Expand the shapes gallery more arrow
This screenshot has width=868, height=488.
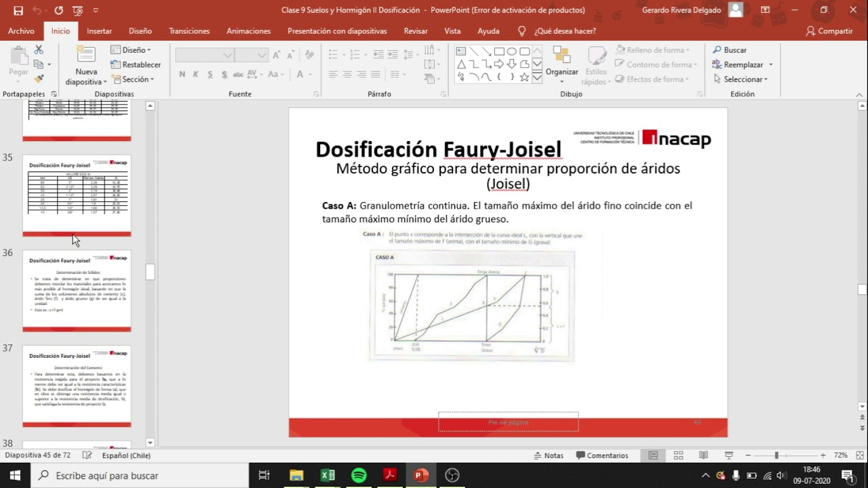[537, 78]
